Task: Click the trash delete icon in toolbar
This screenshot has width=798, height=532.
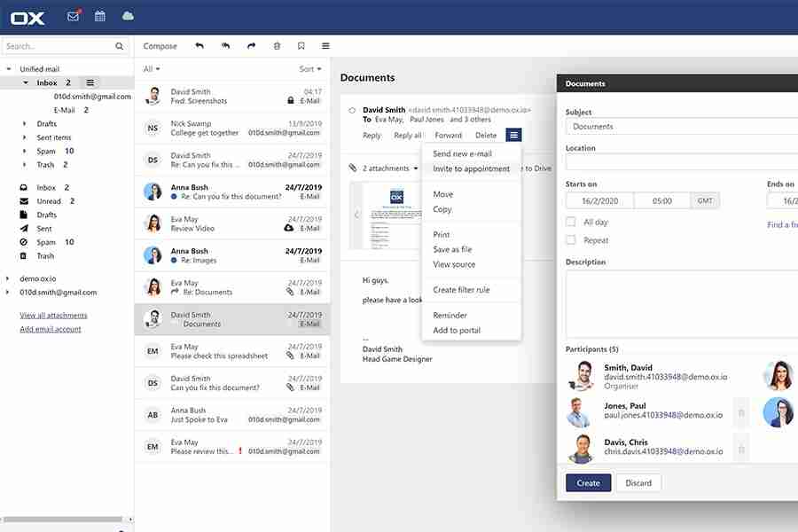Action: 277,46
